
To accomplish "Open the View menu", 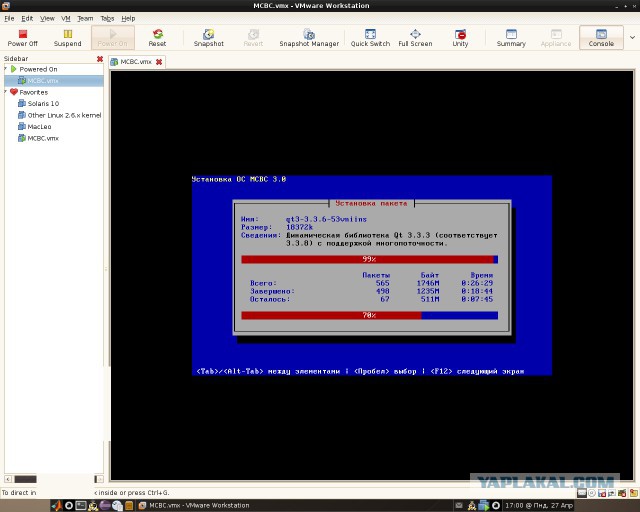I will (x=47, y=18).
